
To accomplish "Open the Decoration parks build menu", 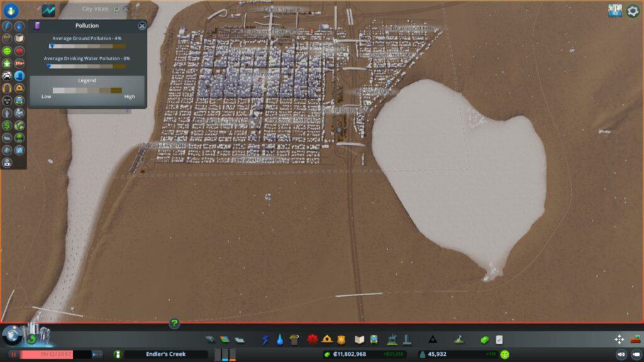I will pyautogui.click(x=392, y=339).
